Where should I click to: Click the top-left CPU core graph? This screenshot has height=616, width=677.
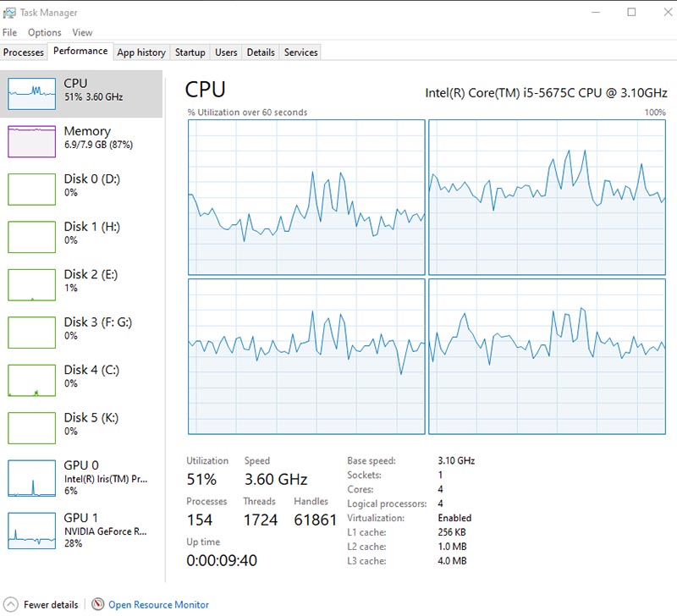click(x=306, y=197)
